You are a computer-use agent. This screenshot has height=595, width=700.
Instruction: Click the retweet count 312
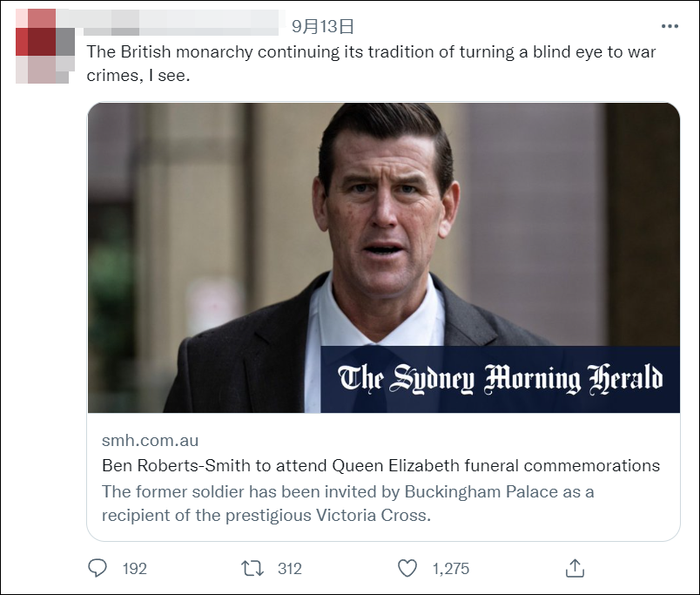(289, 569)
